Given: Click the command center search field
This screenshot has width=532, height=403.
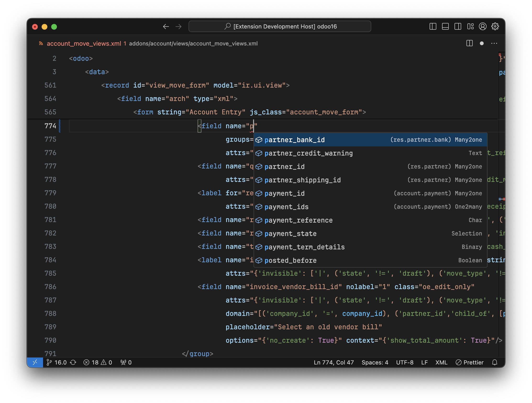Looking at the screenshot, I should [x=279, y=27].
